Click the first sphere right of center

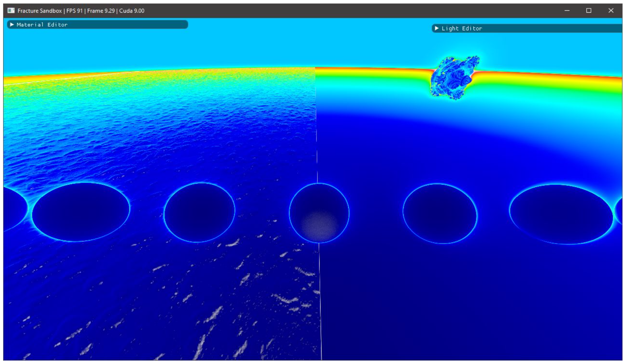point(440,214)
